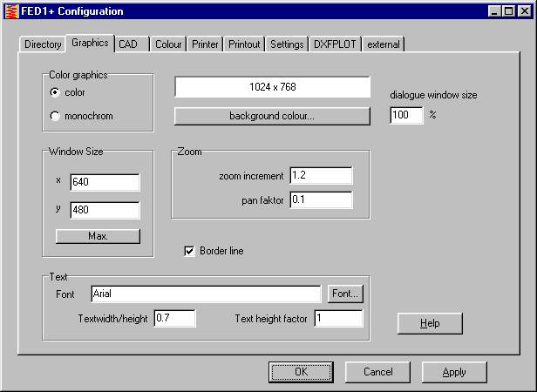537x392 pixels.
Task: Switch to the external tab
Action: [x=384, y=44]
